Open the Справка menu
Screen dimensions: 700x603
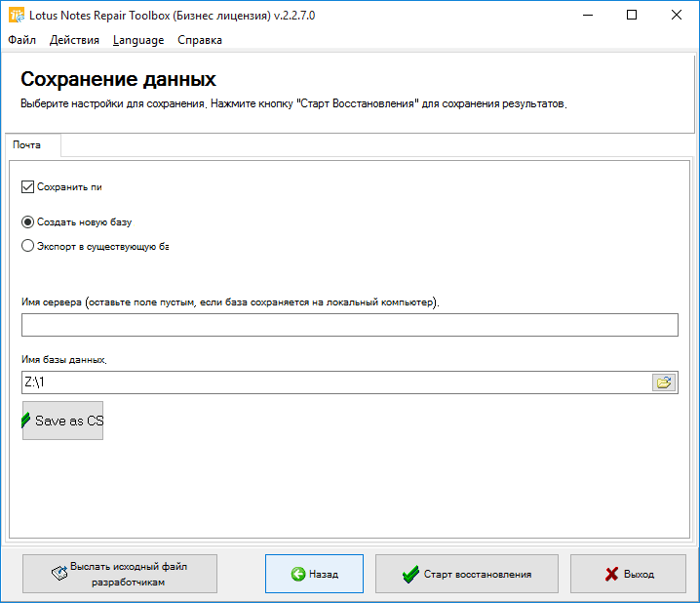(x=200, y=40)
